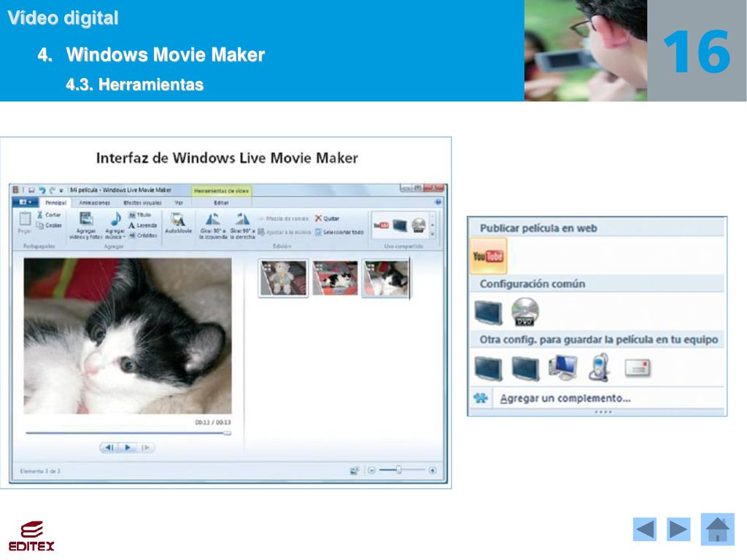The width and height of the screenshot is (747, 560).
Task: Click the Copiar button
Action: 49,225
